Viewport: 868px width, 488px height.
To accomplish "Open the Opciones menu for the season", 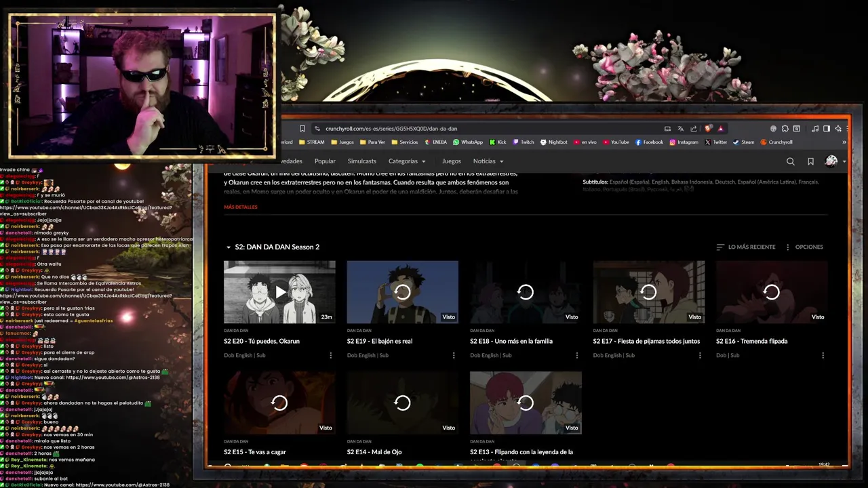I will [x=804, y=247].
